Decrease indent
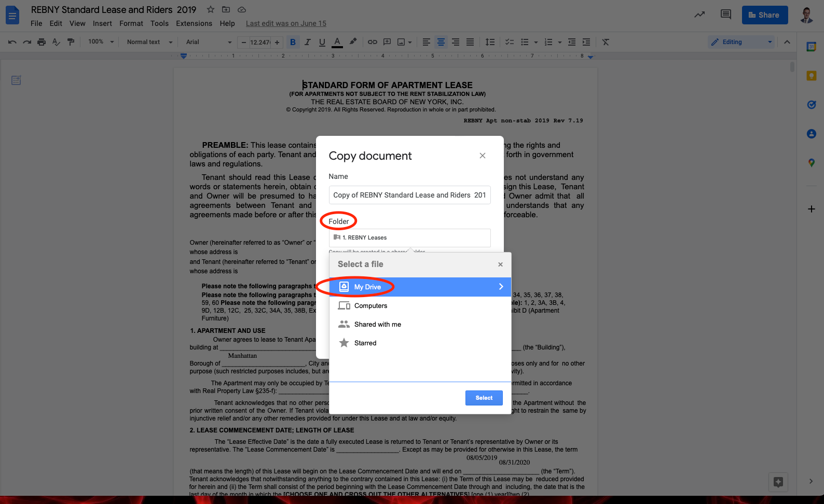Screen dimensions: 824x504 572,42
